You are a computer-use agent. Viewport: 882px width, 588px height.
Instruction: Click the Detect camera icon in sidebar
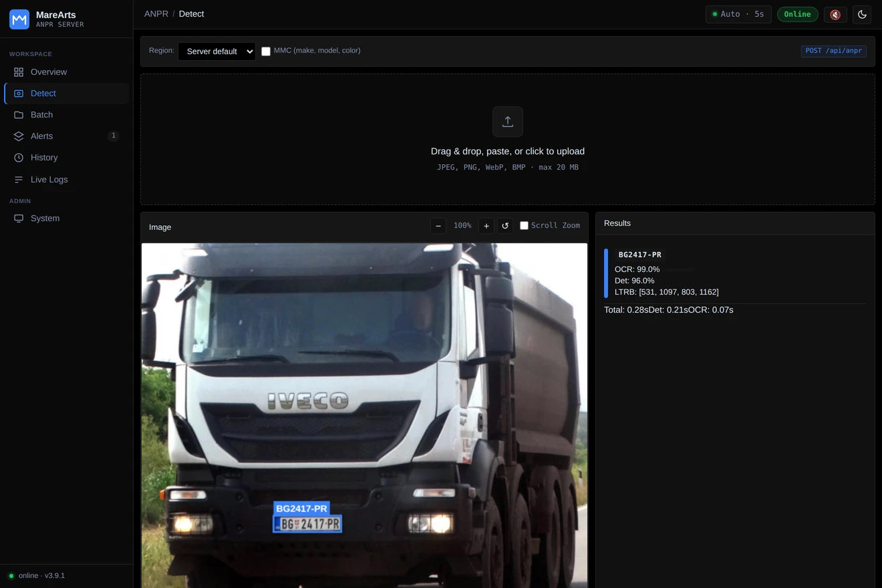coord(19,94)
